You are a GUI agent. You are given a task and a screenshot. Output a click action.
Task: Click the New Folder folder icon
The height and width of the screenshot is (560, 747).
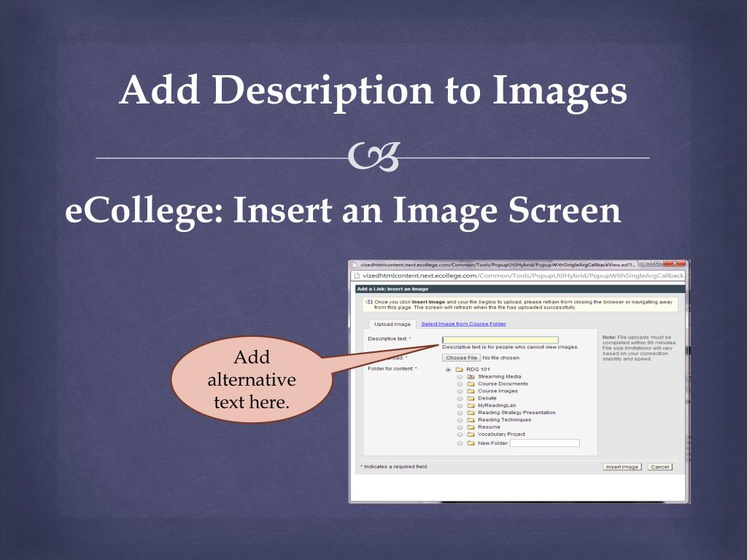471,443
